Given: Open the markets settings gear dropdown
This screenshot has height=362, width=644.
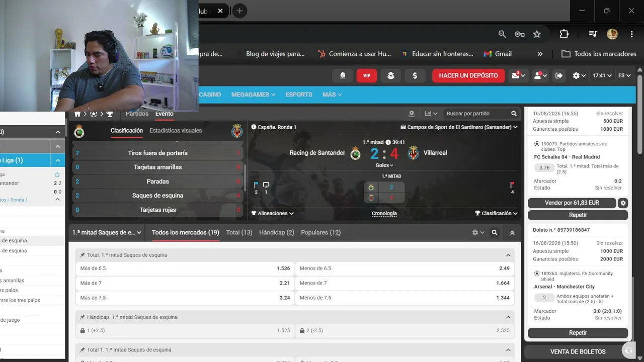Looking at the screenshot, I should pyautogui.click(x=478, y=233).
